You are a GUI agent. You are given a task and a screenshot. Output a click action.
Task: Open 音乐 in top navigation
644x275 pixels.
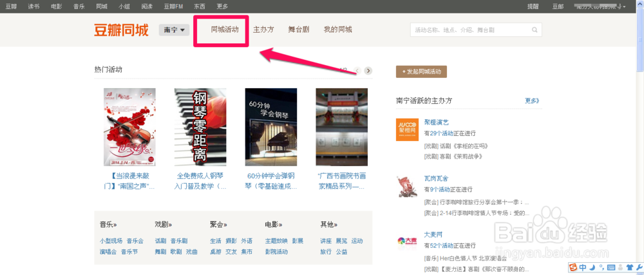point(79,6)
